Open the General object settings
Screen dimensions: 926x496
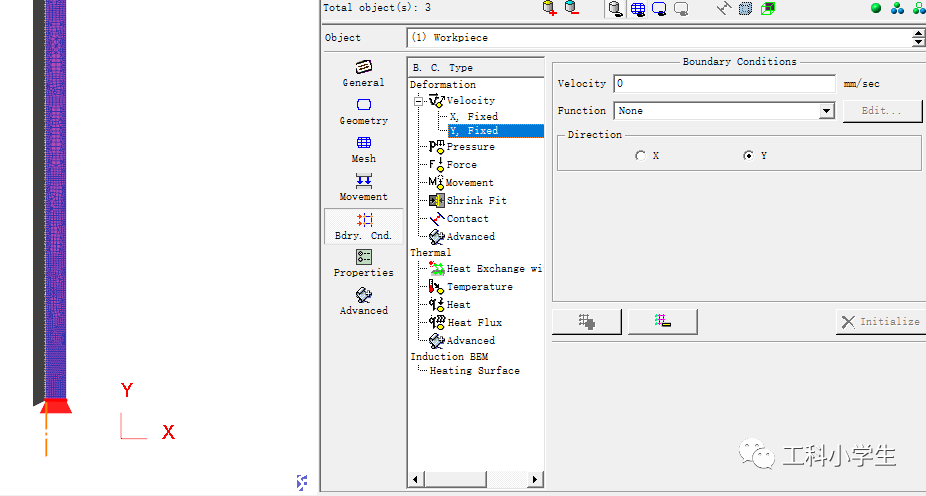(364, 74)
